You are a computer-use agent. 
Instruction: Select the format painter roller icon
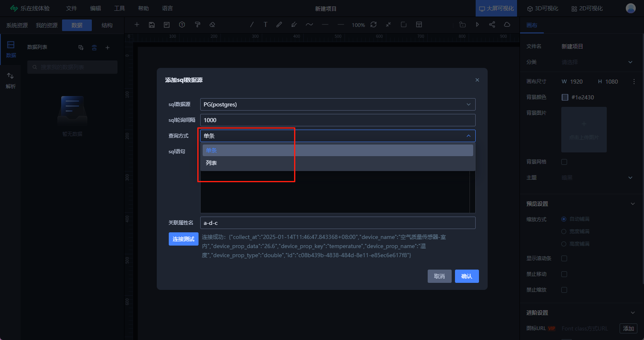[197, 25]
